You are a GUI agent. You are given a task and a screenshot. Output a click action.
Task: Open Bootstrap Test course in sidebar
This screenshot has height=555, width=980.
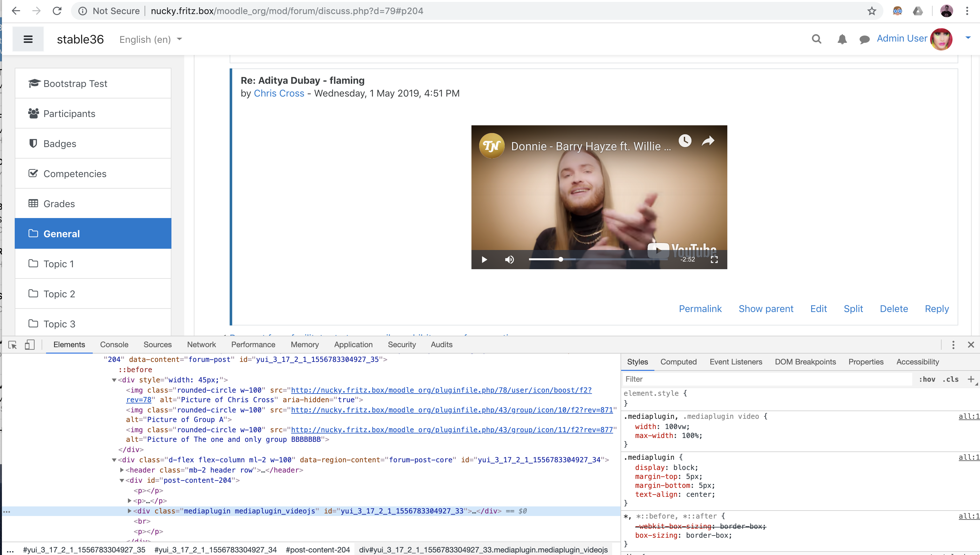point(93,83)
